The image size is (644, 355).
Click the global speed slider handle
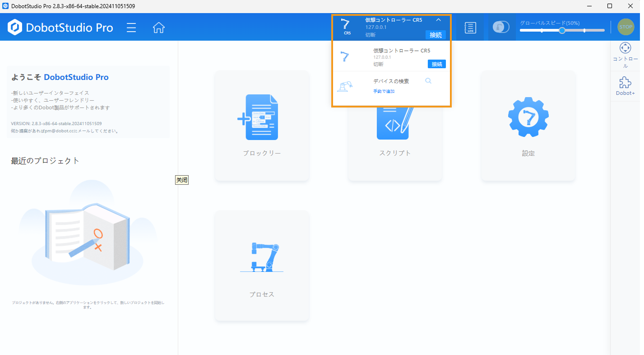[562, 30]
